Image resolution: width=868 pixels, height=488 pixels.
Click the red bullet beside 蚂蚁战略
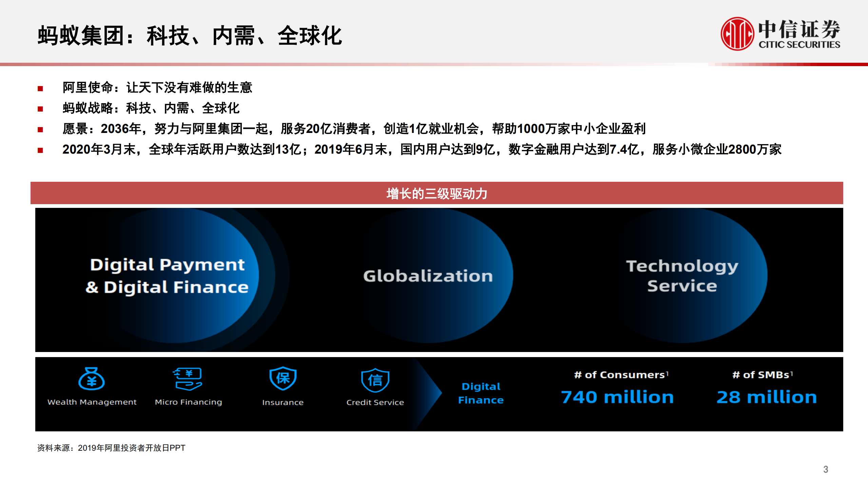[x=40, y=109]
